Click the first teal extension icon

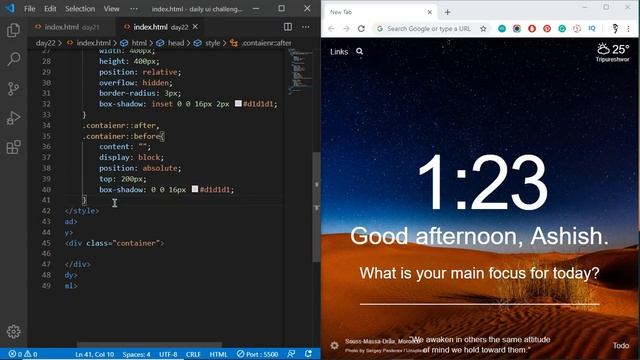[x=502, y=29]
